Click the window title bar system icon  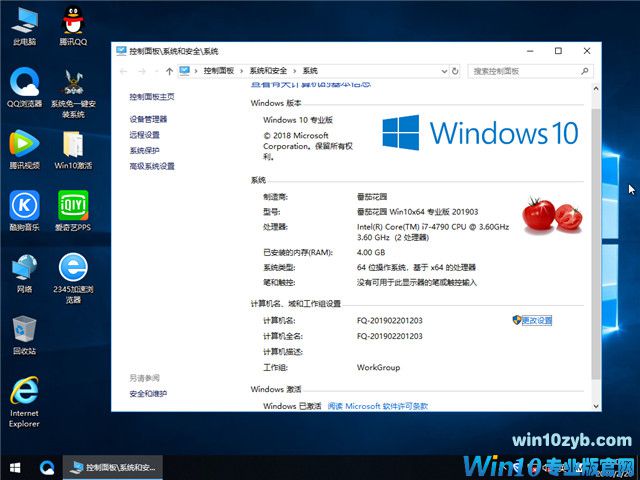(121, 51)
